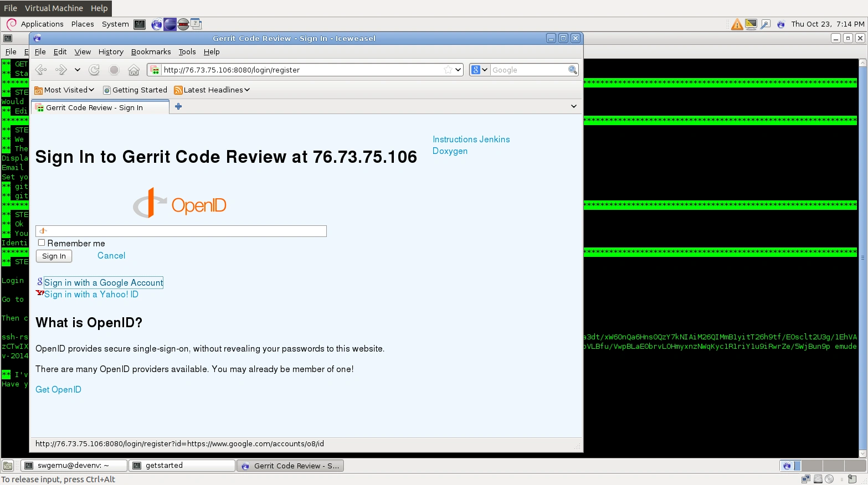Image resolution: width=868 pixels, height=485 pixels.
Task: Click the OpenID logo image
Action: [179, 203]
